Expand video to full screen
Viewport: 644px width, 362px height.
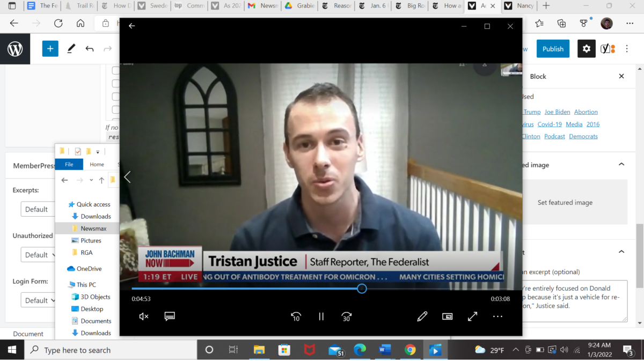(x=472, y=316)
